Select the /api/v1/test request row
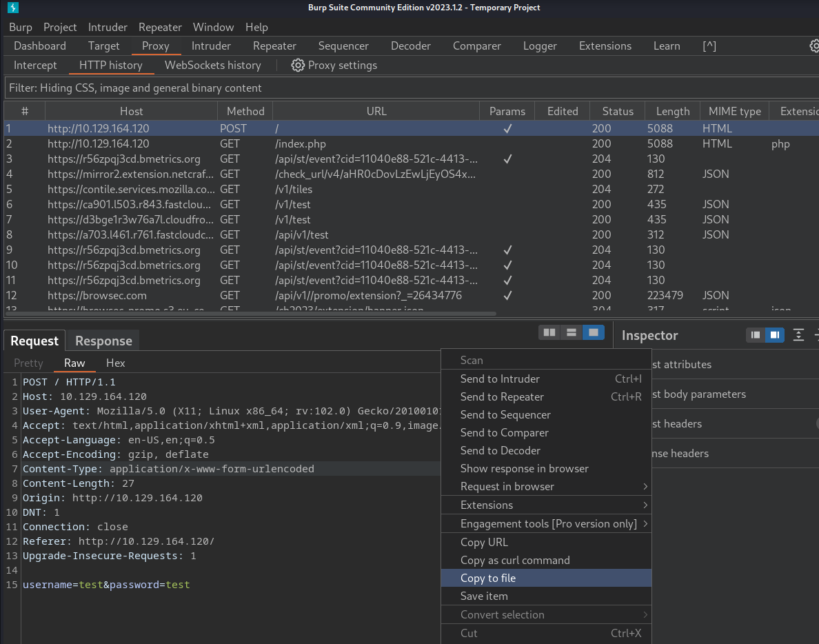The width and height of the screenshot is (819, 644). pyautogui.click(x=412, y=235)
